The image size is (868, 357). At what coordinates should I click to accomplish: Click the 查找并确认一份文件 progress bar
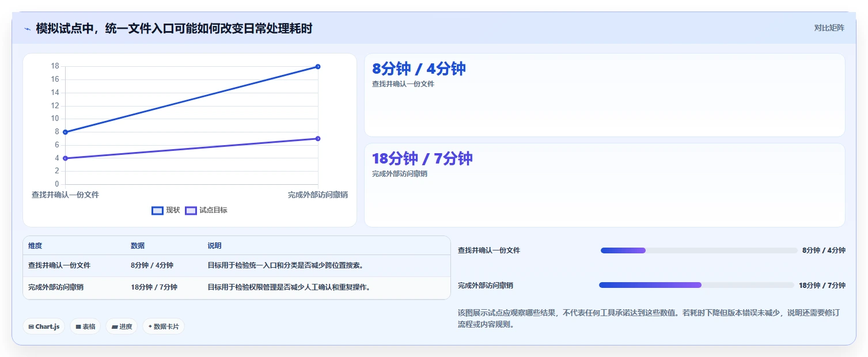coord(699,250)
